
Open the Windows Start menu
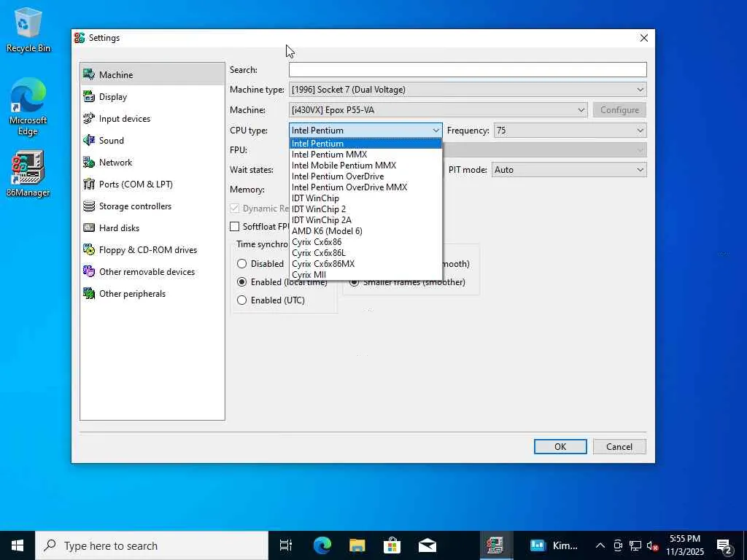18,545
